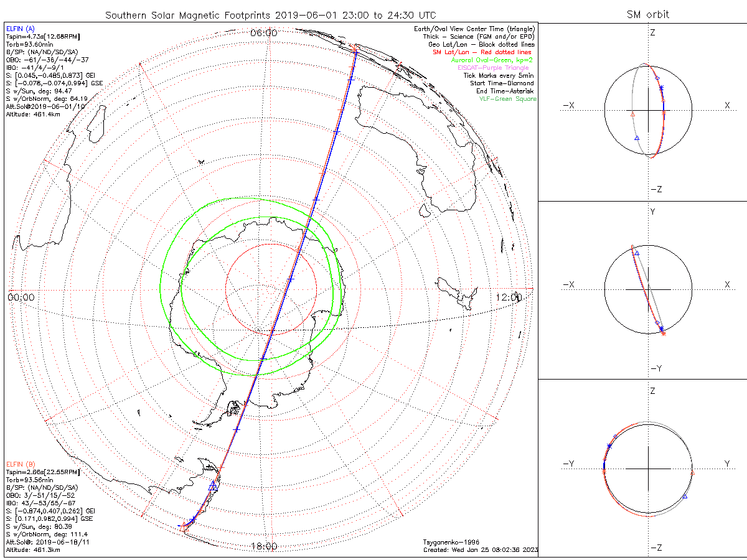
Task: Click the blue triangle in the middle orbit panel
Action: click(636, 253)
